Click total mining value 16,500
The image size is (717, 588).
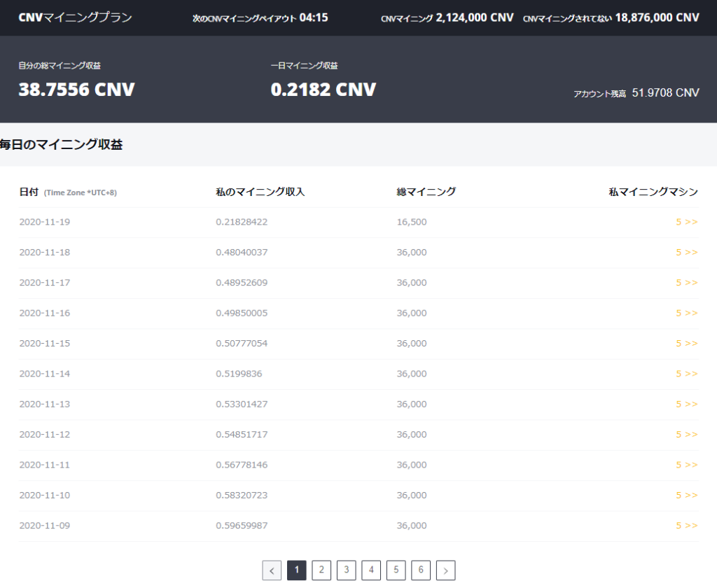(x=412, y=222)
